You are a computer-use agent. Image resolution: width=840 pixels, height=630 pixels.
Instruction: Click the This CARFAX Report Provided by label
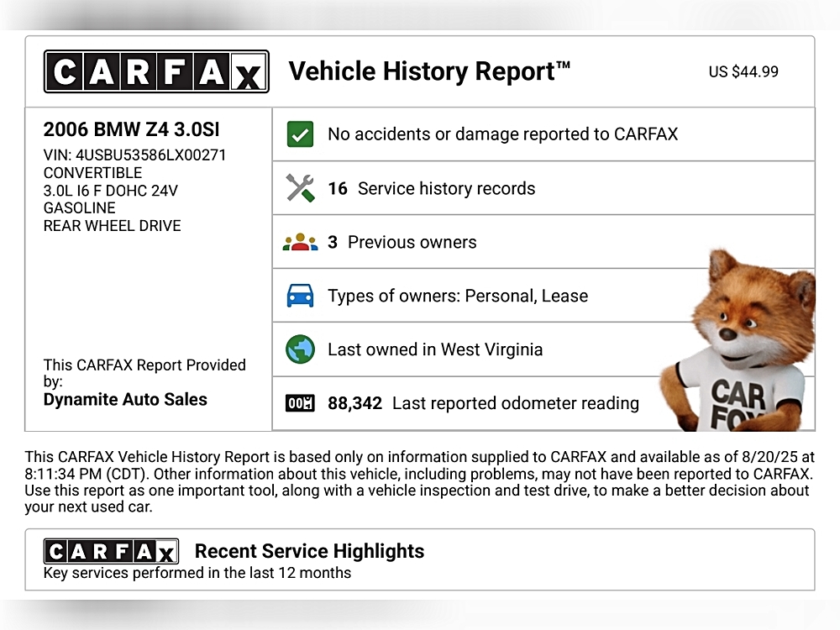tap(144, 373)
